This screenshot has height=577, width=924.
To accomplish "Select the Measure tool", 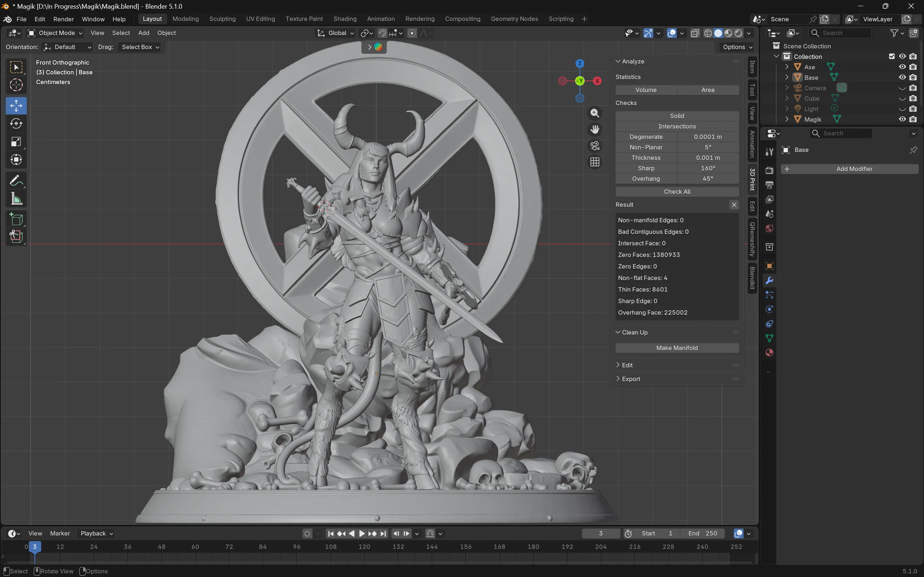I will 16,198.
